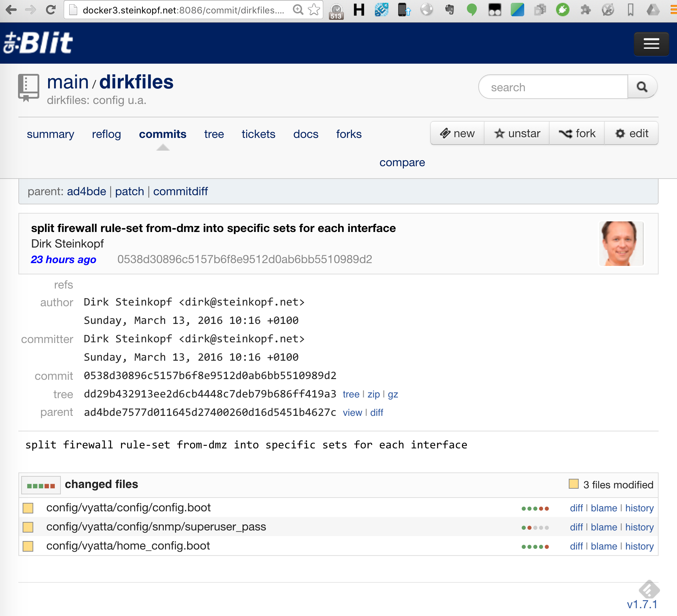Fork the dirkfiles repository
Image resolution: width=677 pixels, height=616 pixels.
pos(577,134)
